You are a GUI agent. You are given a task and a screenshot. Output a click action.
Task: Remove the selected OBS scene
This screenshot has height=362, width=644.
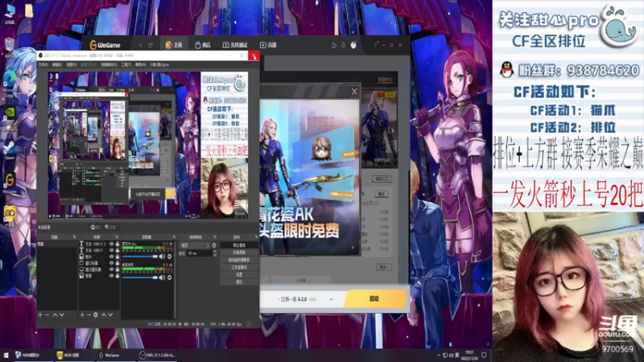pos(47,315)
